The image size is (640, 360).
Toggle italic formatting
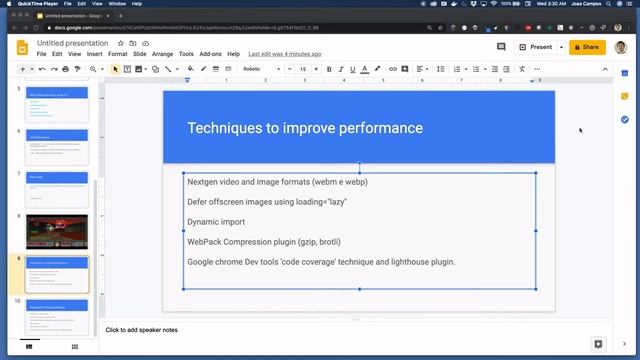pos(341,69)
